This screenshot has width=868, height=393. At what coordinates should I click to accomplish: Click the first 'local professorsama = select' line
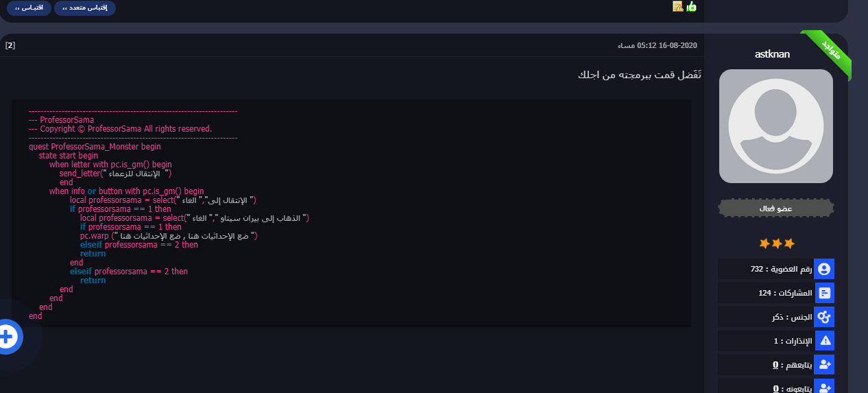[163, 200]
